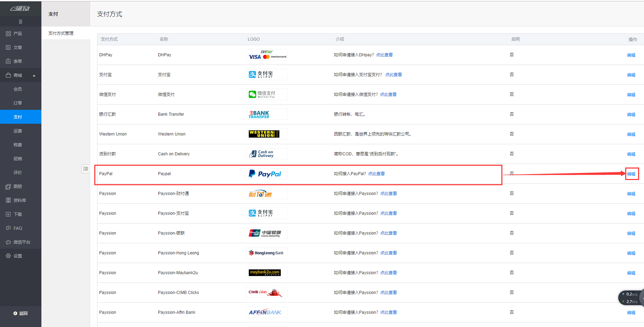Toggle the sidebar collapse handle at top

click(x=21, y=22)
